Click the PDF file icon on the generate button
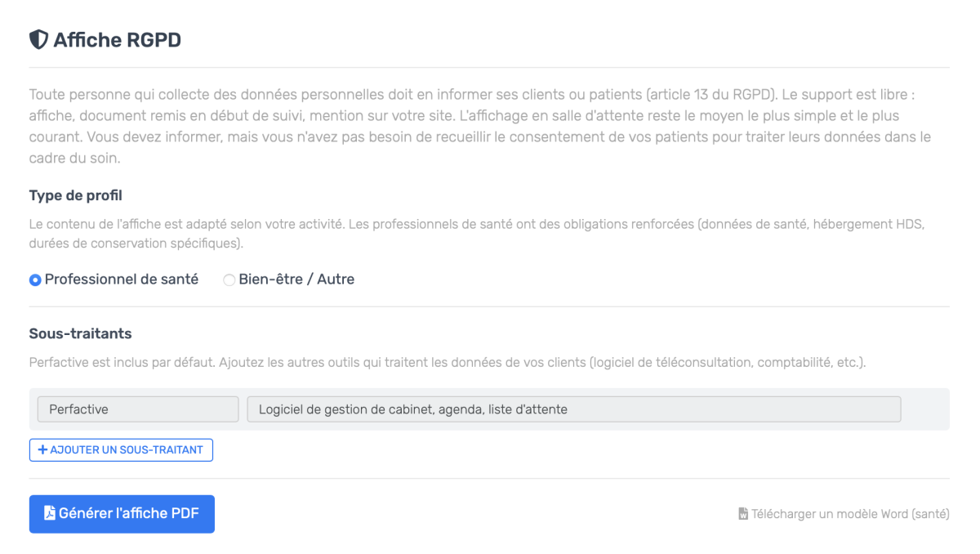 pyautogui.click(x=50, y=514)
